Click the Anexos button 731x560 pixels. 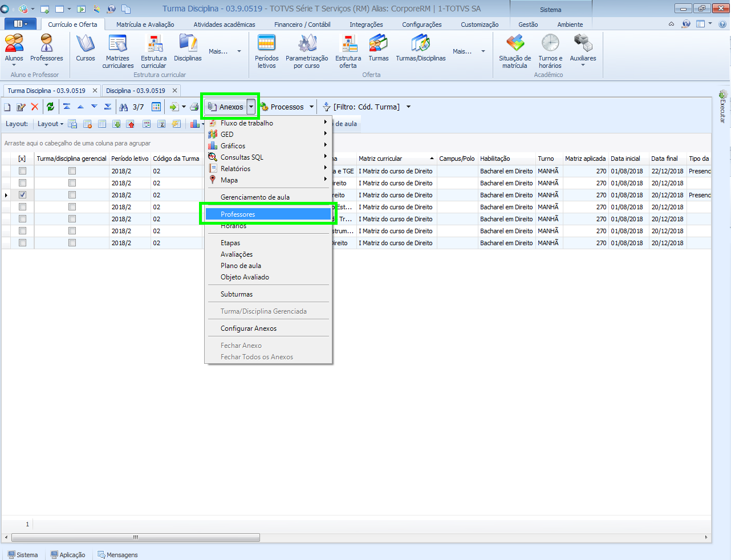226,107
